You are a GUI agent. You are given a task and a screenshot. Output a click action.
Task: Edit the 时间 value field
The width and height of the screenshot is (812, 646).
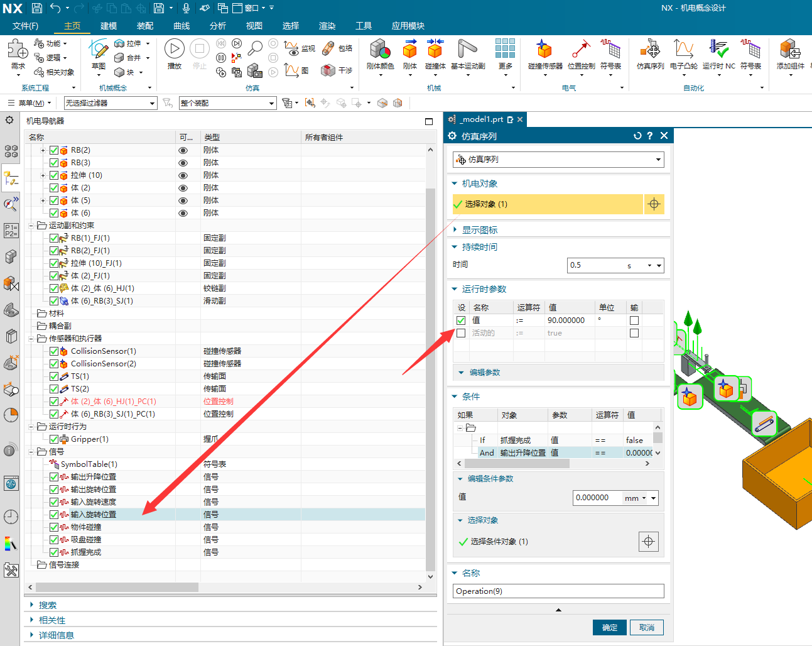(x=597, y=266)
